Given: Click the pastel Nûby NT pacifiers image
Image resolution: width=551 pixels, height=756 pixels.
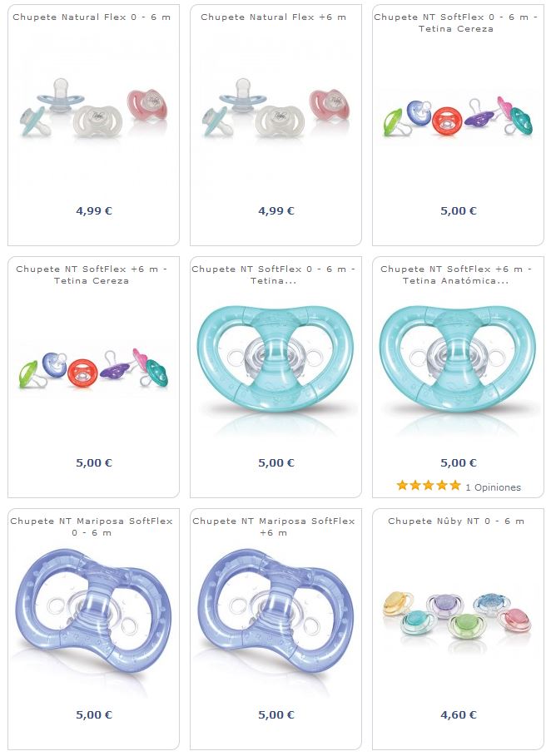Looking at the screenshot, I should (458, 615).
